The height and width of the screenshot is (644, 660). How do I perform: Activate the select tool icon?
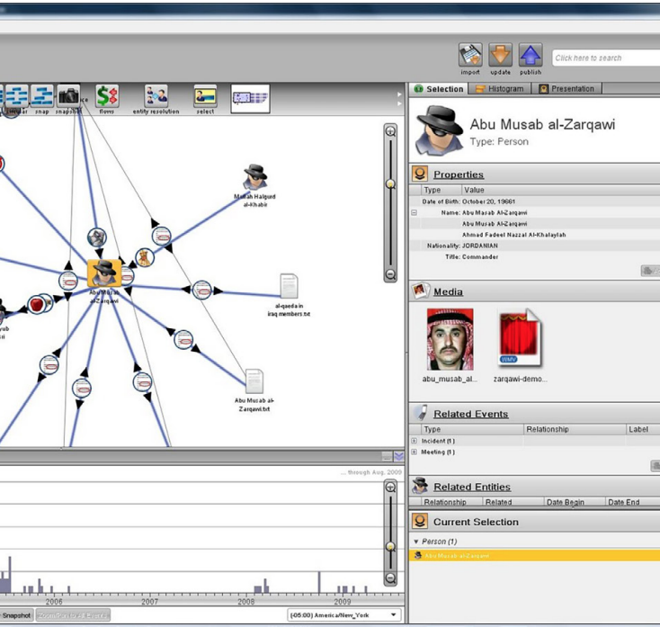205,96
